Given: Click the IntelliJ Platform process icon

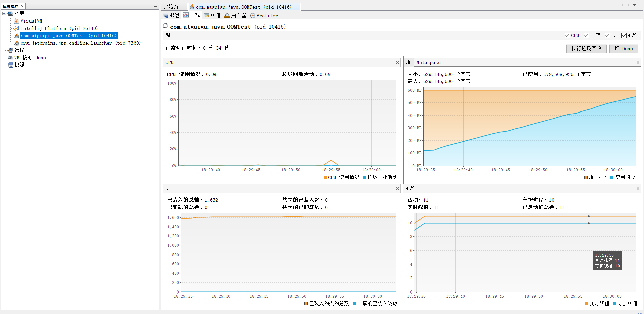Looking at the screenshot, I should pos(17,28).
